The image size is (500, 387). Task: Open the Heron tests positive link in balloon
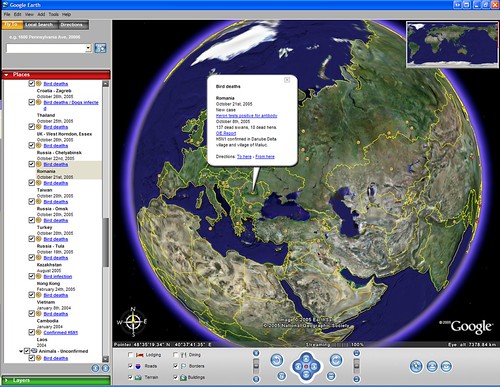coord(246,116)
